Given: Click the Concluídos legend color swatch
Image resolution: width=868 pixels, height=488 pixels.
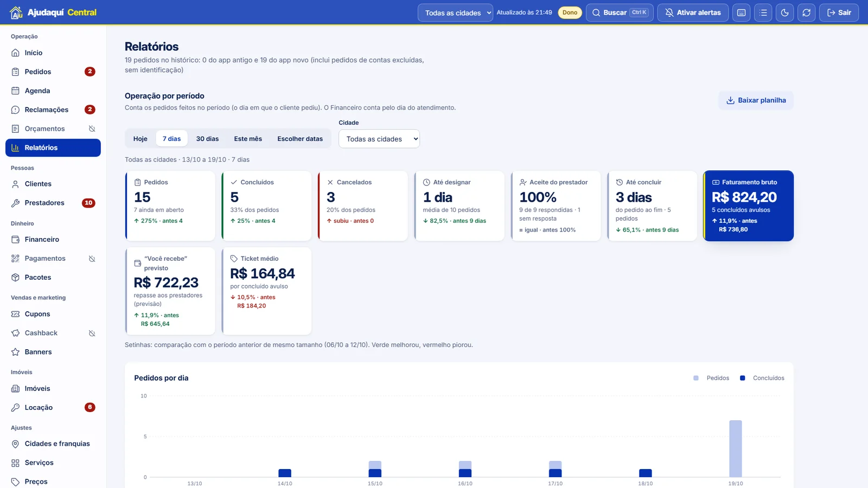Looking at the screenshot, I should pos(743,378).
